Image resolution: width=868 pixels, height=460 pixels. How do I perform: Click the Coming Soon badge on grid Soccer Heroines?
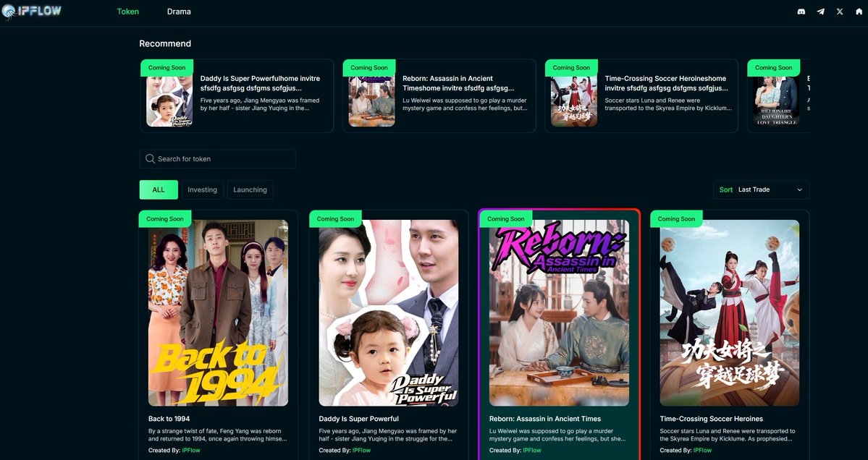[x=676, y=219]
